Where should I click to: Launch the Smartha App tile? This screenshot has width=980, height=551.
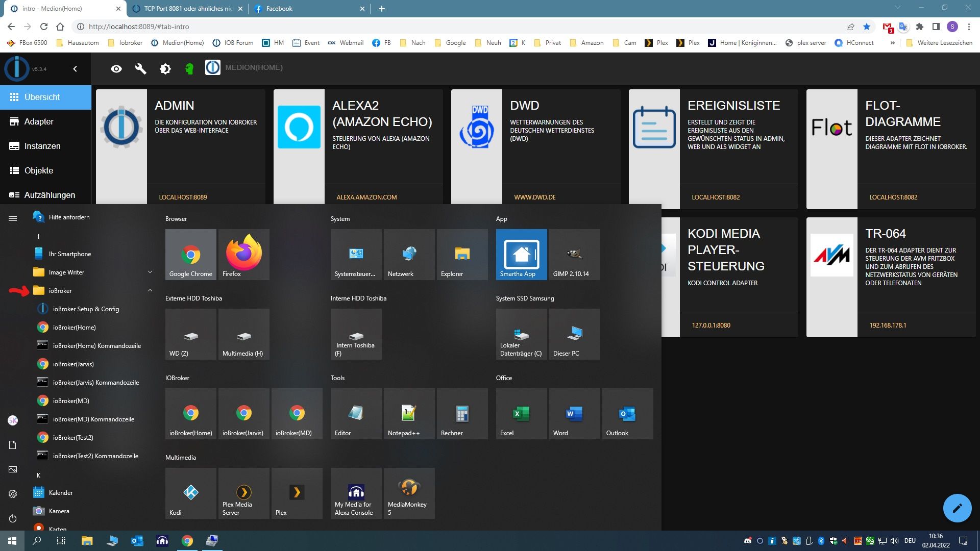click(x=521, y=254)
